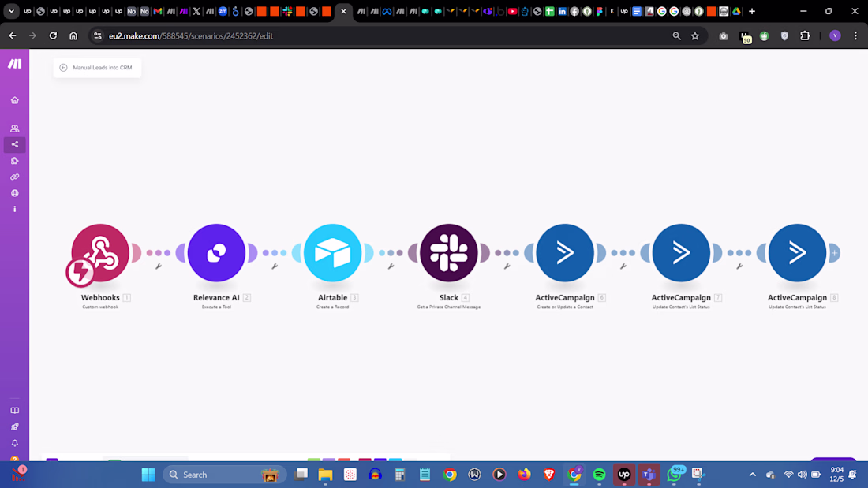Click filter wrench between ActiveCampaign 7 and 8
This screenshot has width=868, height=488.
739,266
